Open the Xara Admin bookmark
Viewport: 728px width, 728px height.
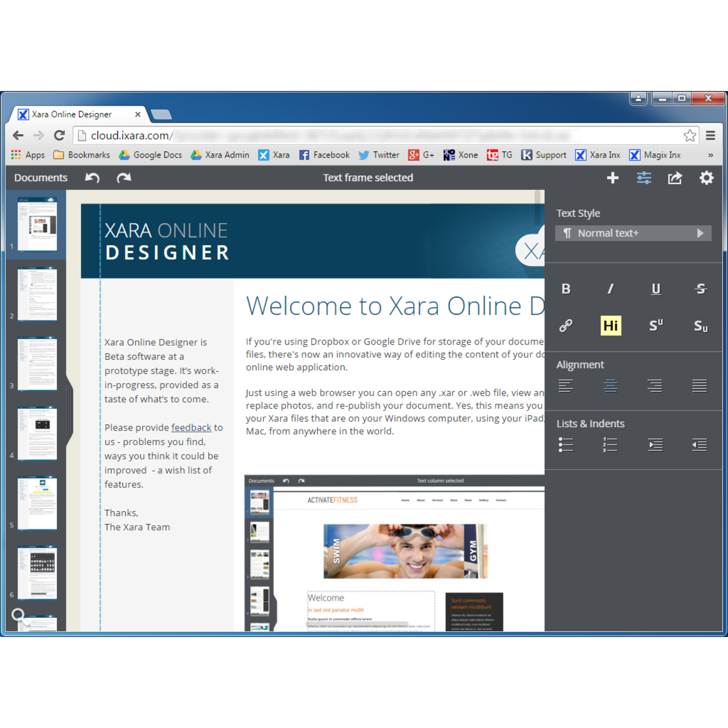[x=220, y=155]
